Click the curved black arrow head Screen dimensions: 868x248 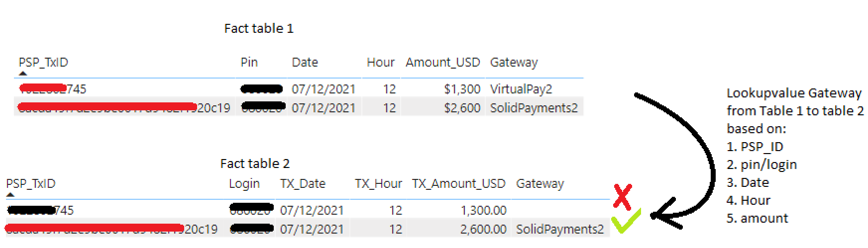665,214
